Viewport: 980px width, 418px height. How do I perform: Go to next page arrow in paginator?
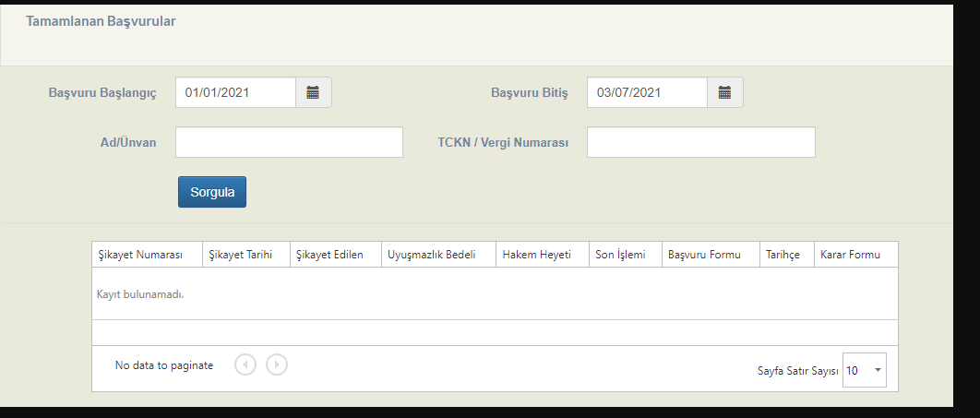pos(277,364)
